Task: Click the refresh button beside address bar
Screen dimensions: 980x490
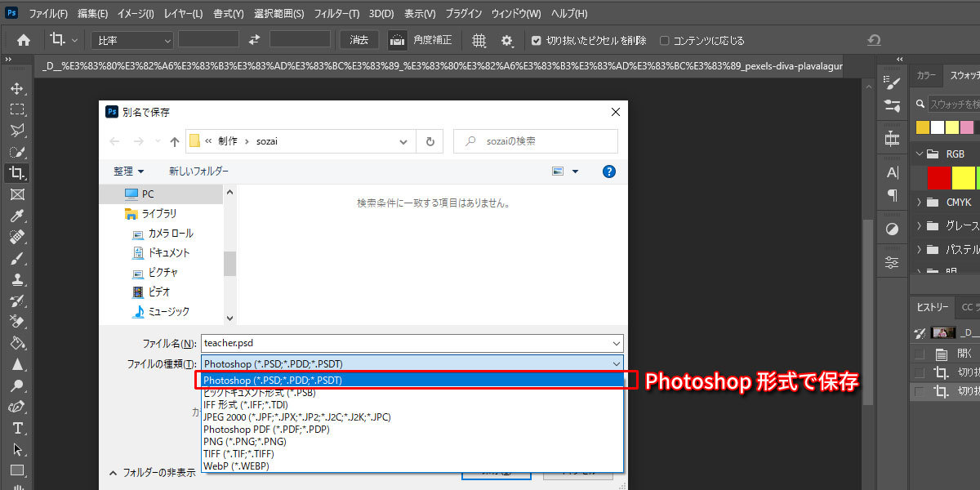Action: (430, 141)
